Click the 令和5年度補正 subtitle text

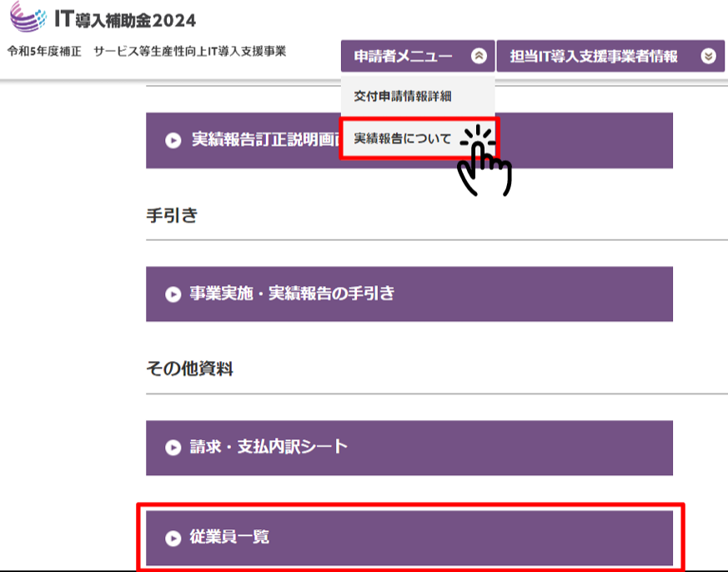click(44, 52)
